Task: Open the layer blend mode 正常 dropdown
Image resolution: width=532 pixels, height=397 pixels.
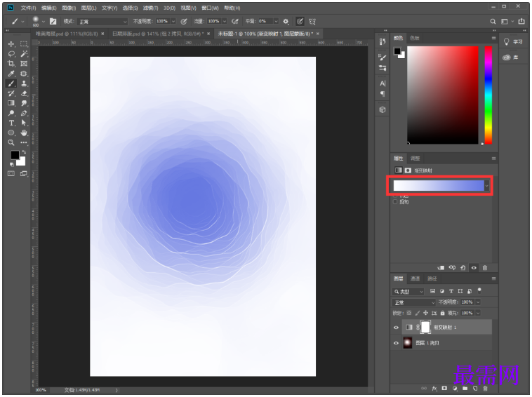Action: [x=413, y=302]
